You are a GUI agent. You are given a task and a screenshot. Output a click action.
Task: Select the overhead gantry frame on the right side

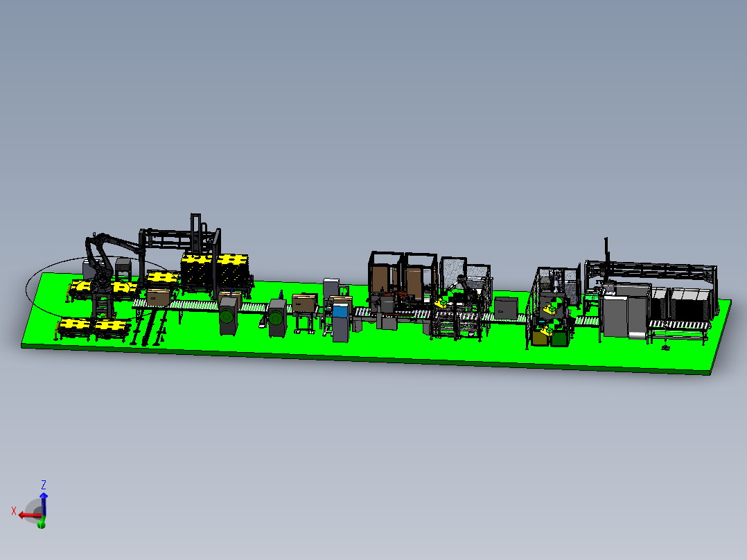(651, 272)
